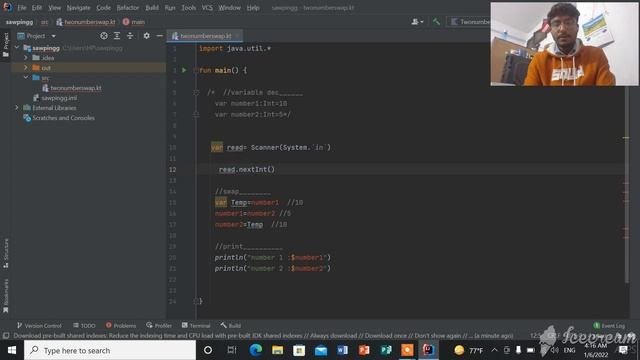Open the Navigate menu
Image resolution: width=640 pixels, height=360 pixels.
[x=78, y=8]
